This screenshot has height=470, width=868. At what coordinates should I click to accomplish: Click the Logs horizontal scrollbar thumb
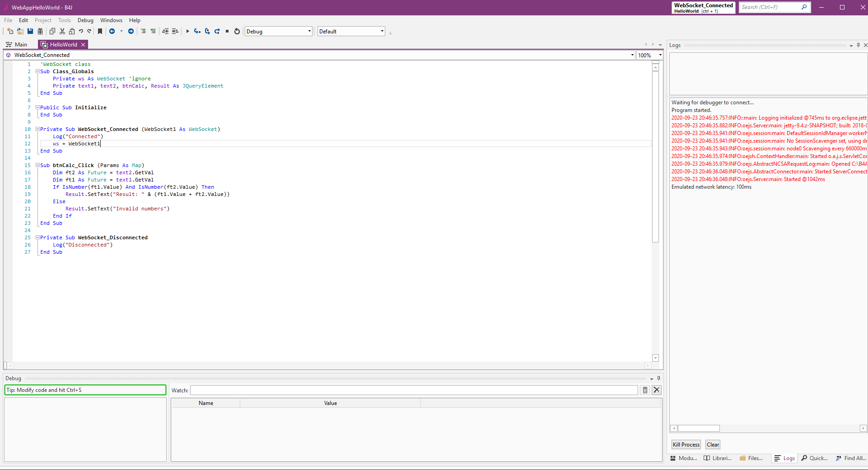(699, 428)
